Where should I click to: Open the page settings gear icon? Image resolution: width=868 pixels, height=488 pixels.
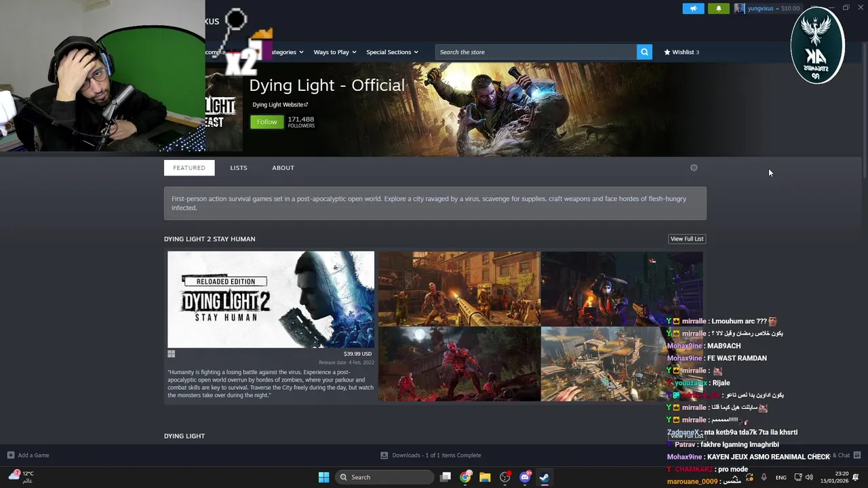click(x=694, y=167)
